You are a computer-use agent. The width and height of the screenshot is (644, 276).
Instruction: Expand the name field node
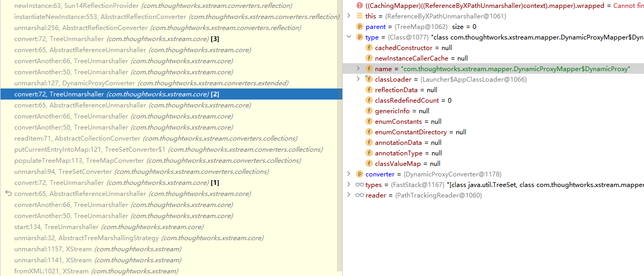coord(358,68)
